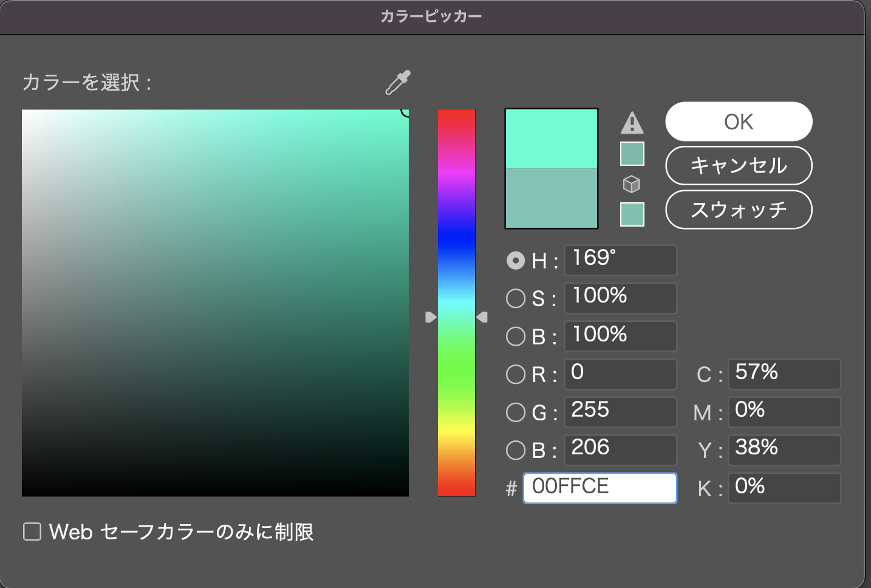Viewport: 871px width, 588px height.
Task: Select the R red radio button
Action: (516, 374)
